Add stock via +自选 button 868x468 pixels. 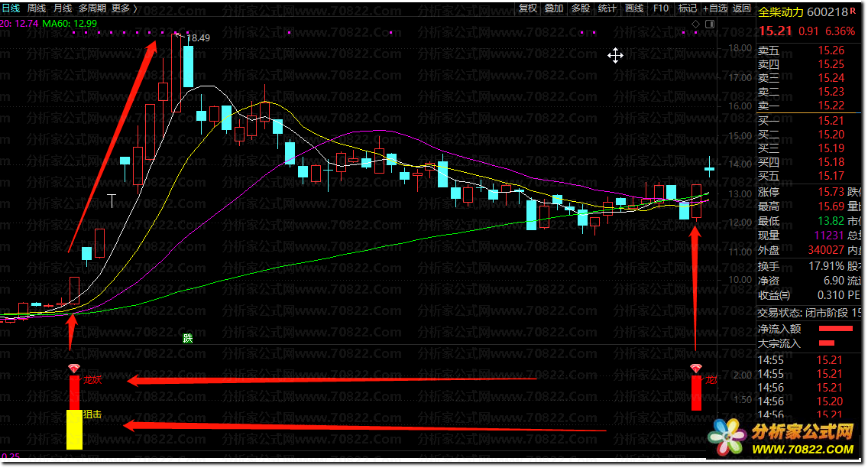point(714,8)
